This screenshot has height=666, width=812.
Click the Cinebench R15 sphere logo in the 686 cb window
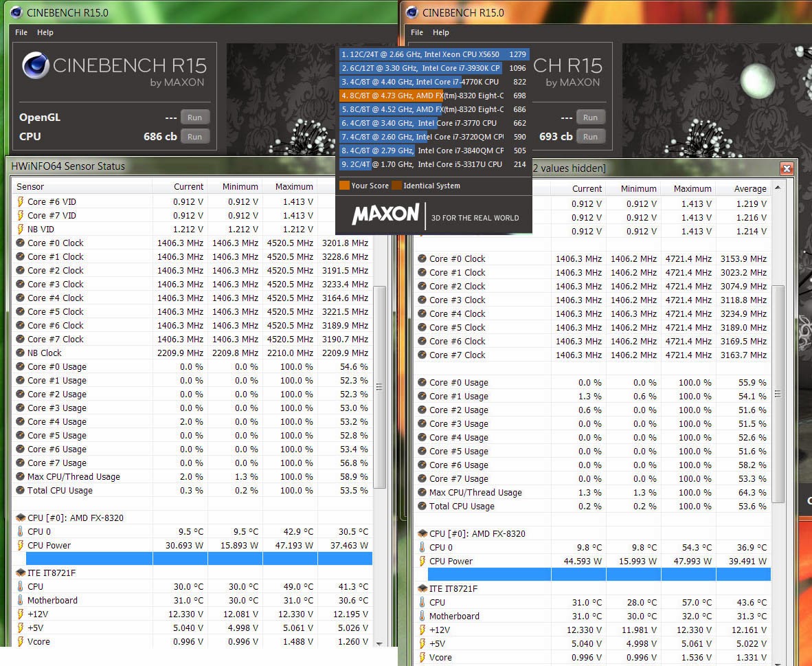(x=36, y=66)
